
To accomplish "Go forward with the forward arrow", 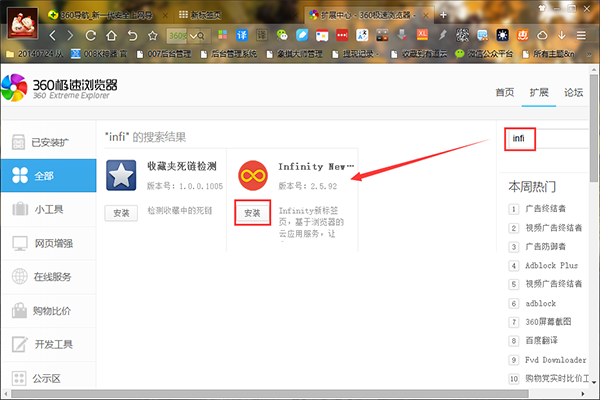I will [x=70, y=36].
